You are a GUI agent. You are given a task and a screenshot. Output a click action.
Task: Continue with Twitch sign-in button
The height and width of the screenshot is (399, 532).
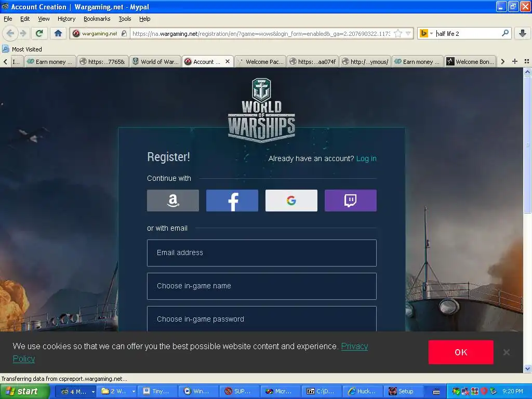(351, 201)
